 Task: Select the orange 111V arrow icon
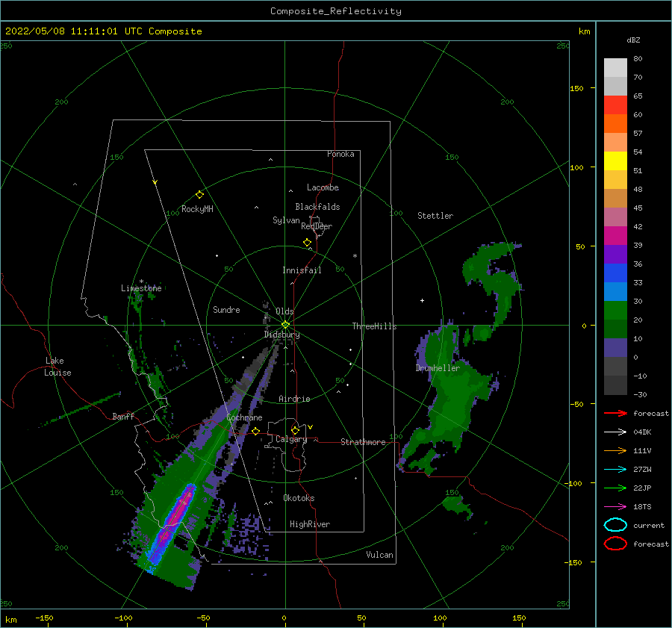coord(615,450)
